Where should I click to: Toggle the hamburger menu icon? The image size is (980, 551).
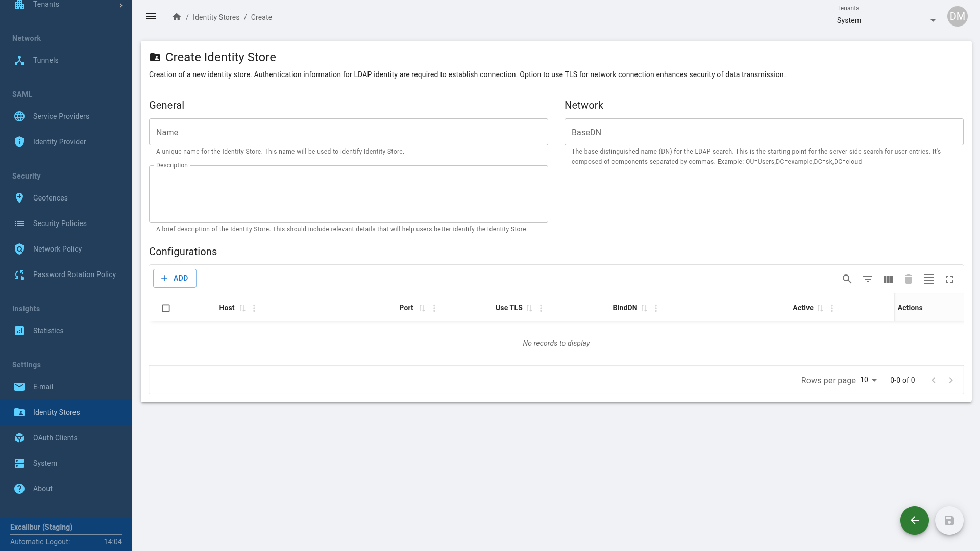coord(151,17)
